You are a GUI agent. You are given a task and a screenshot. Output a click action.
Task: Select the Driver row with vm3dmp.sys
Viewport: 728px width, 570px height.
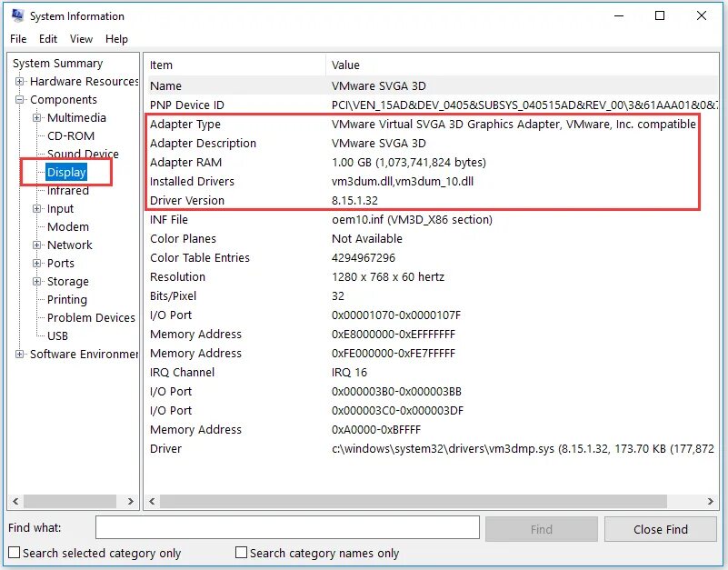[432, 448]
